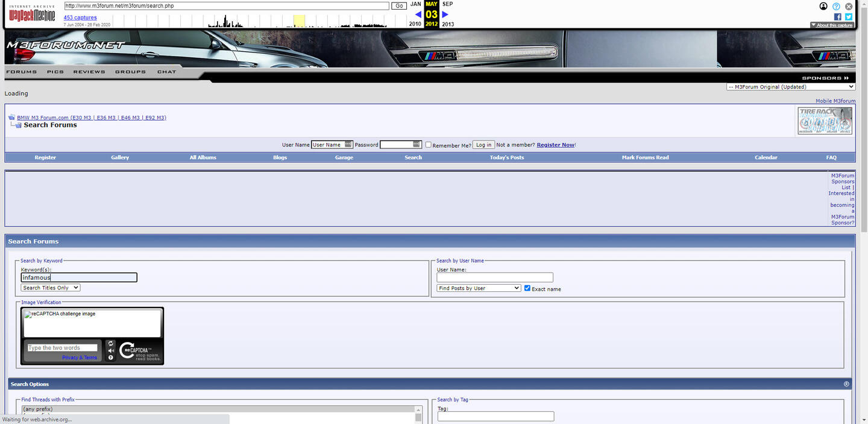Check the Remember Me checkbox
Viewport: 868px width, 424px height.
tap(429, 145)
